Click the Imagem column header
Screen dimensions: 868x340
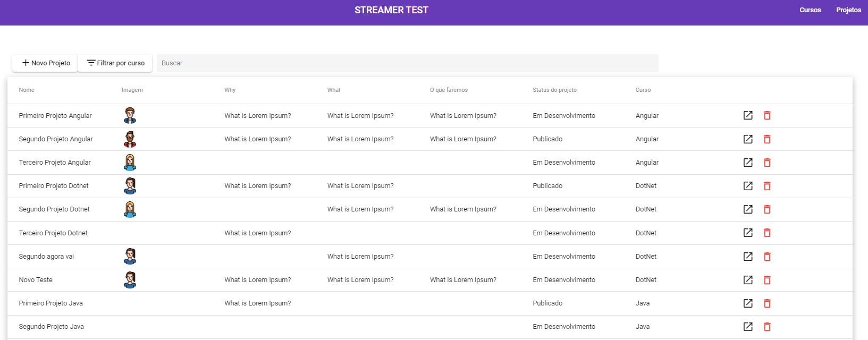132,90
